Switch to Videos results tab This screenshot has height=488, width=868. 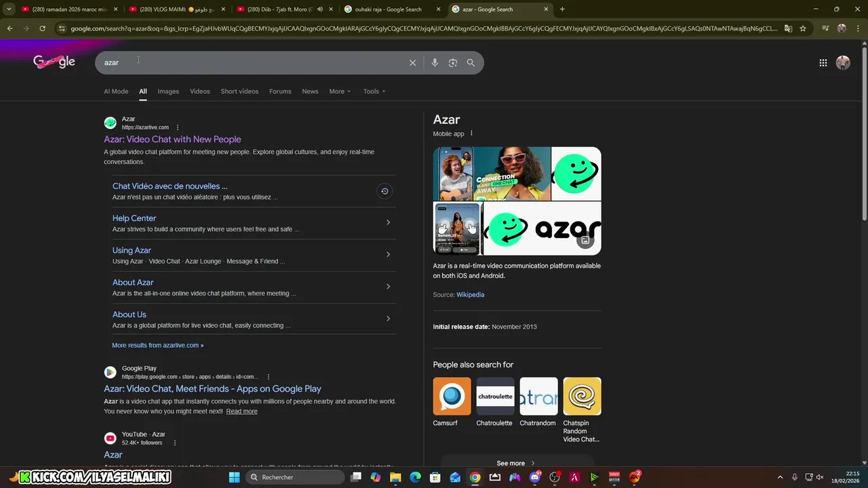199,91
